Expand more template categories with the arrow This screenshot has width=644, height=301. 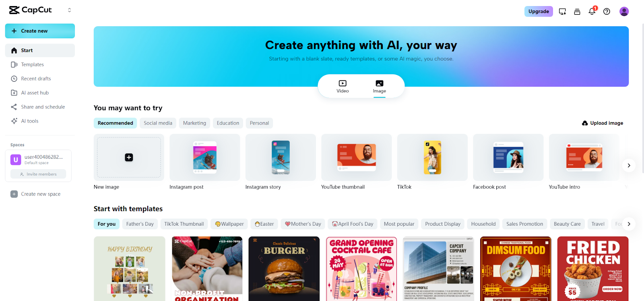click(629, 224)
